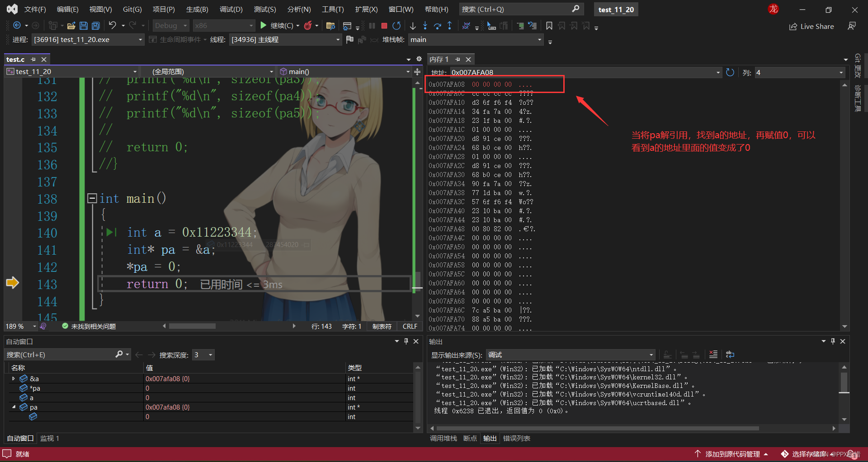This screenshot has height=462, width=868.
Task: Click inside the memory 地址 address field
Action: pyautogui.click(x=585, y=72)
